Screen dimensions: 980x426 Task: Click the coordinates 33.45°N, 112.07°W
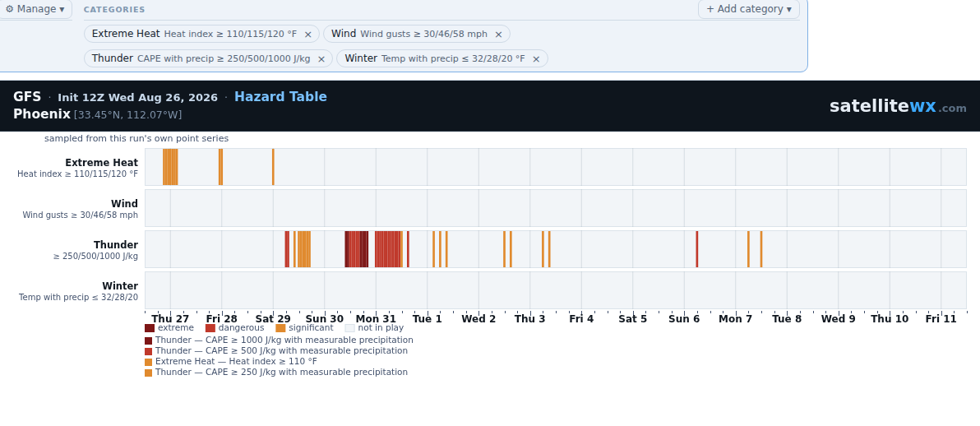pyautogui.click(x=128, y=115)
